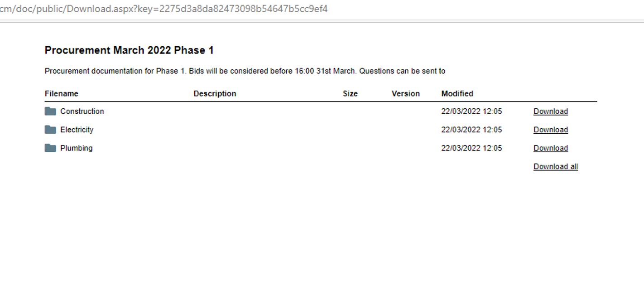This screenshot has height=281, width=644.
Task: Open the Plumbing folder name
Action: click(x=77, y=148)
